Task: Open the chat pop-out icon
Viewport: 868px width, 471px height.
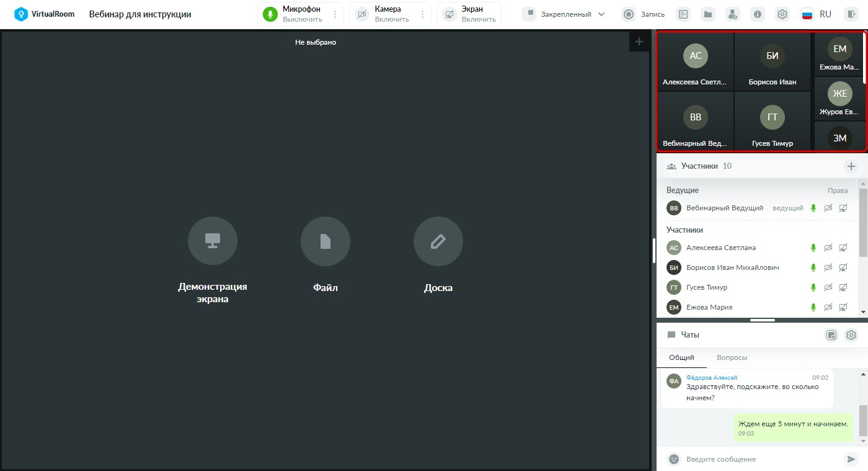Action: tap(832, 335)
